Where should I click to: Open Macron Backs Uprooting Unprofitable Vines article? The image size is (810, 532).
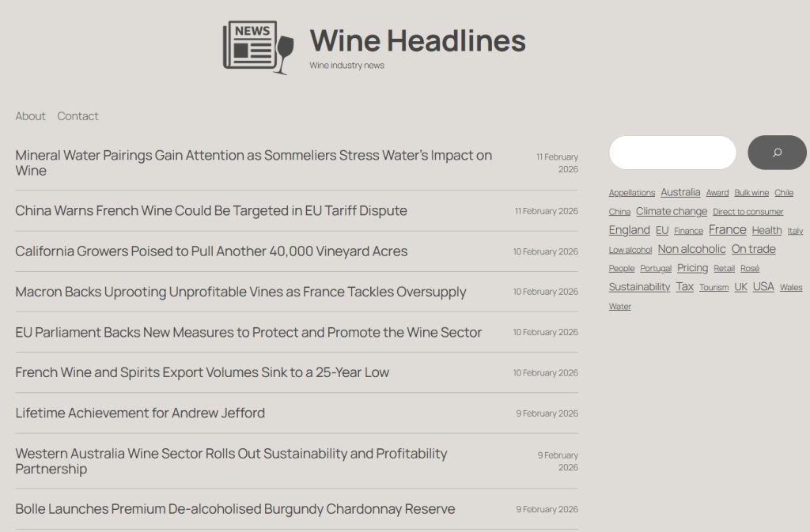(x=240, y=292)
